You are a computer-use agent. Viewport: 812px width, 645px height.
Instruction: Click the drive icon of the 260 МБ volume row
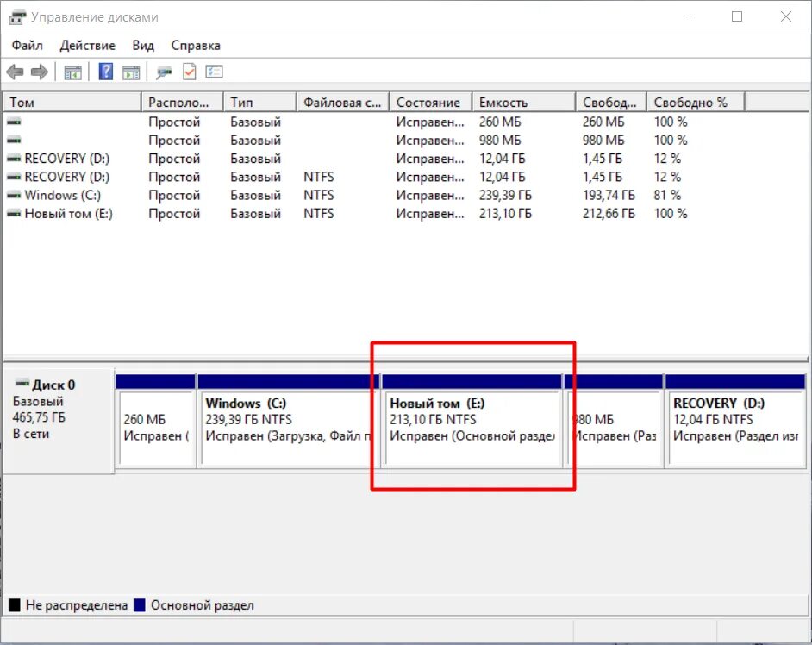(x=14, y=122)
